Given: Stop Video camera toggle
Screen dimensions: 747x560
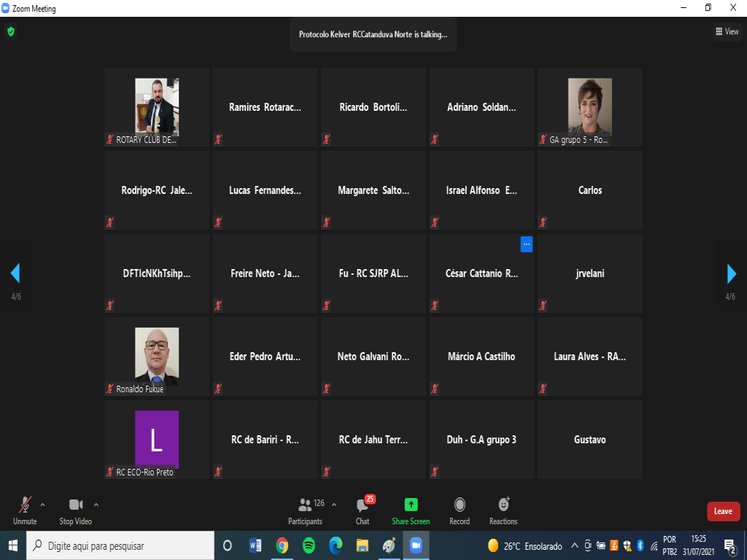Looking at the screenshot, I should (76, 509).
